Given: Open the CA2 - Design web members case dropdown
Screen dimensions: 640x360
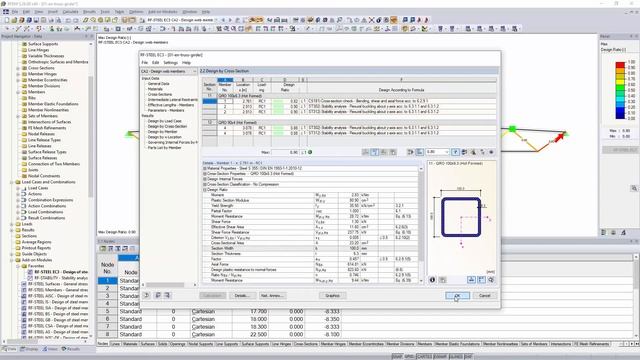Looking at the screenshot, I should click(169, 71).
